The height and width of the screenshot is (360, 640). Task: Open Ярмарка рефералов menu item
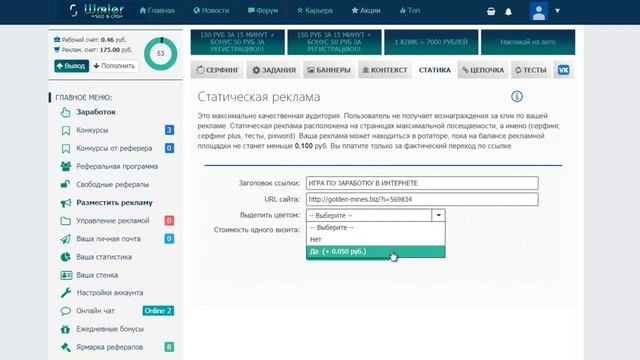pyautogui.click(x=110, y=347)
